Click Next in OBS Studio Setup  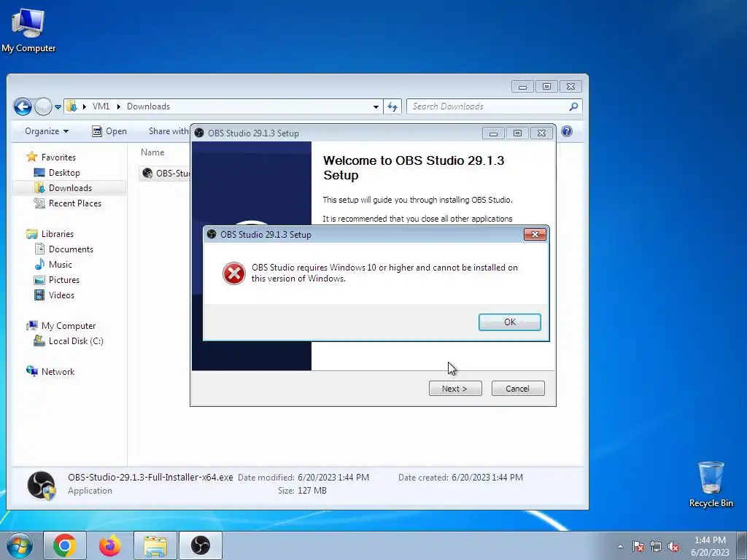455,389
